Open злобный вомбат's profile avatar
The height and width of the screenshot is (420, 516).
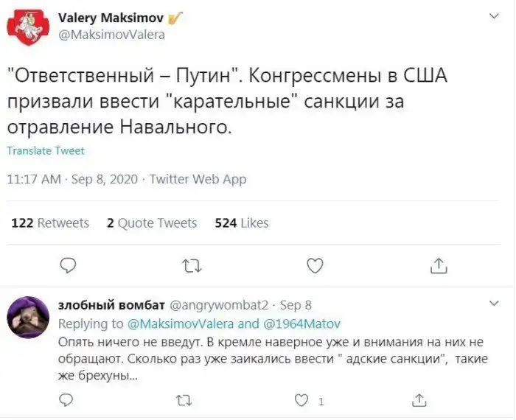pyautogui.click(x=28, y=319)
